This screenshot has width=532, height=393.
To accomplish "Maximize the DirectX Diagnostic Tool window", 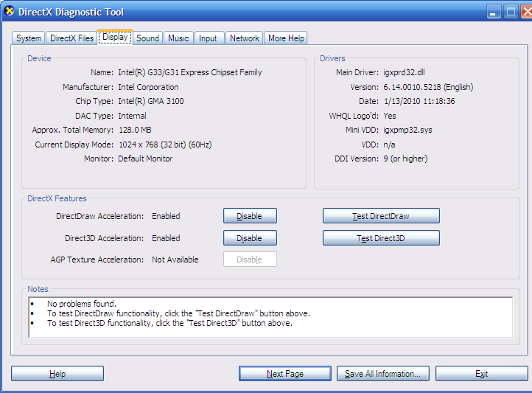I will tap(511, 12).
